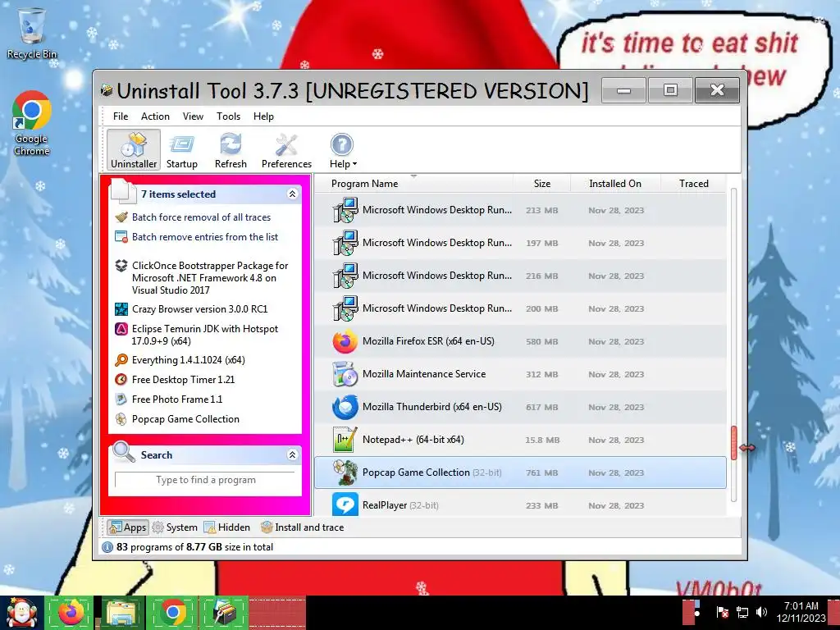This screenshot has width=840, height=630.
Task: Click the Mozilla Maintenance Service disc icon
Action: click(345, 374)
